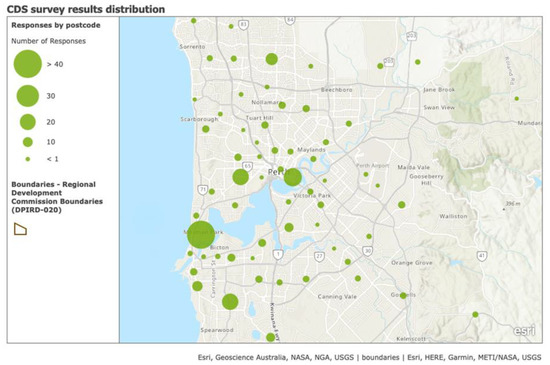
Task: Click the big green circle above Spearwood
Action: (230, 302)
